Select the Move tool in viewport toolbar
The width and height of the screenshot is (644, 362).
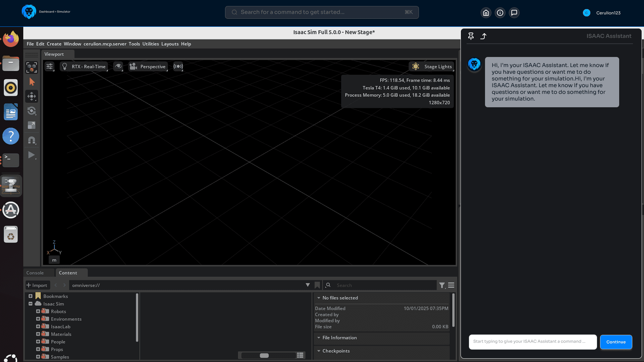tap(32, 97)
